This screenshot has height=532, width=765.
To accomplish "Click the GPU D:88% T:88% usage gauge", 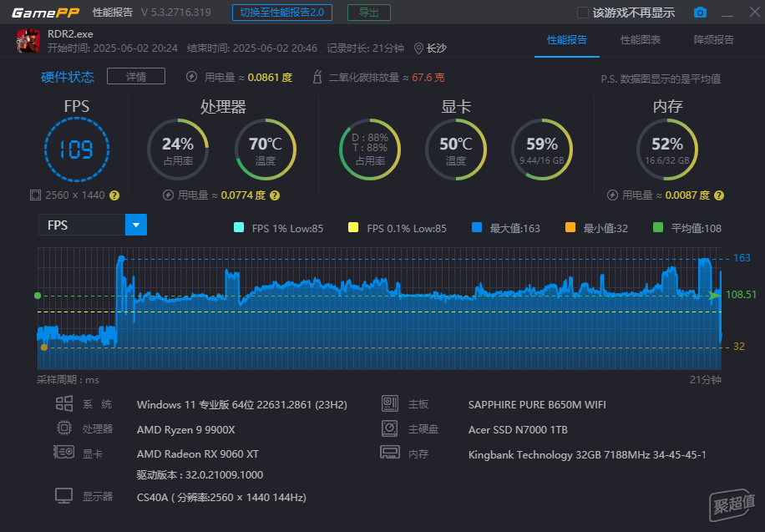I will tap(370, 149).
